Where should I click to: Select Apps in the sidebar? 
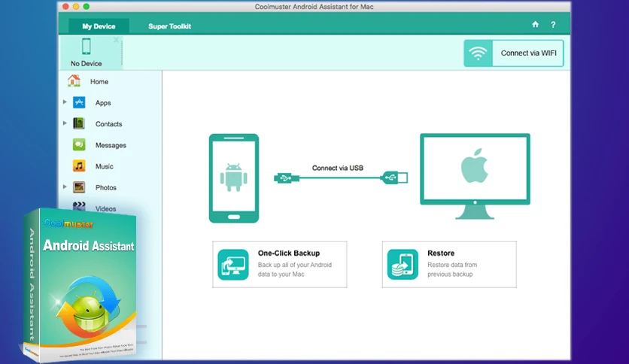pos(103,102)
